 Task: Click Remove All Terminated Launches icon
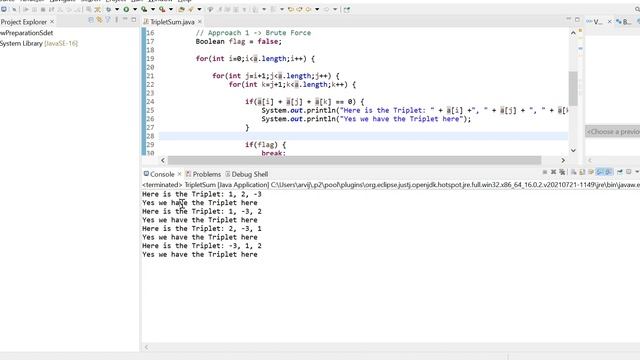point(562,172)
